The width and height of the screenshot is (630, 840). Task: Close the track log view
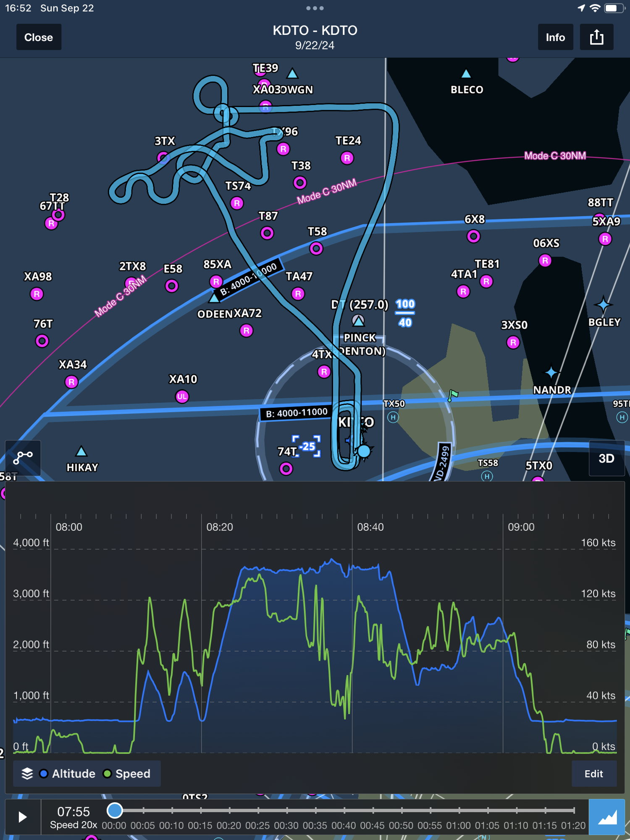click(39, 37)
